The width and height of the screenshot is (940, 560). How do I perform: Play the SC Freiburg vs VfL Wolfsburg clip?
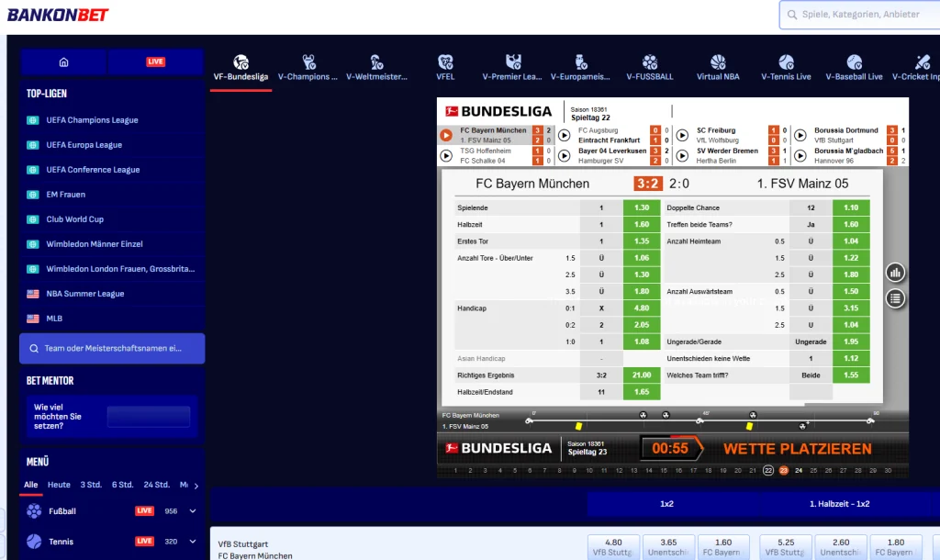click(683, 133)
